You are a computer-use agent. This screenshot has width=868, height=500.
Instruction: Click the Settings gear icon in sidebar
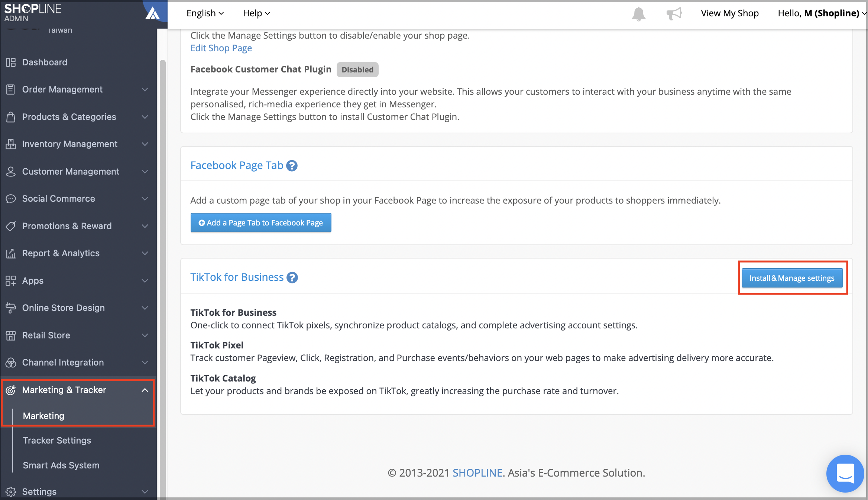click(x=11, y=491)
